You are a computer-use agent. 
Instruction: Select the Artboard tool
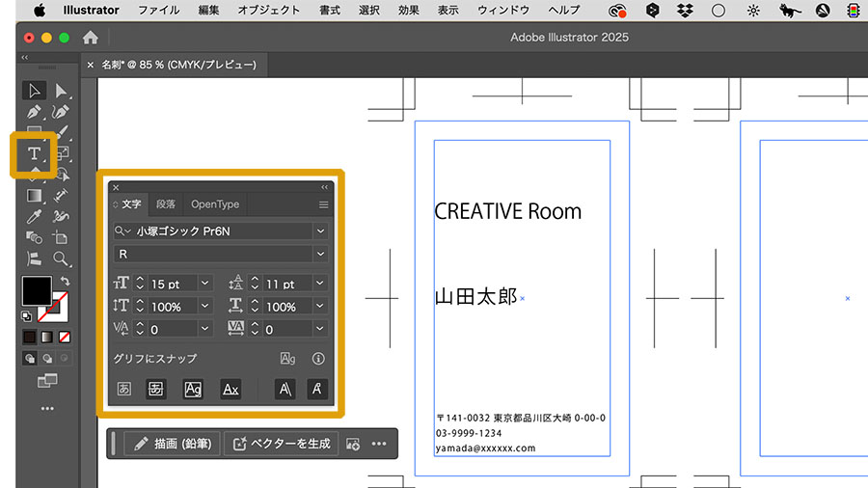point(61,238)
